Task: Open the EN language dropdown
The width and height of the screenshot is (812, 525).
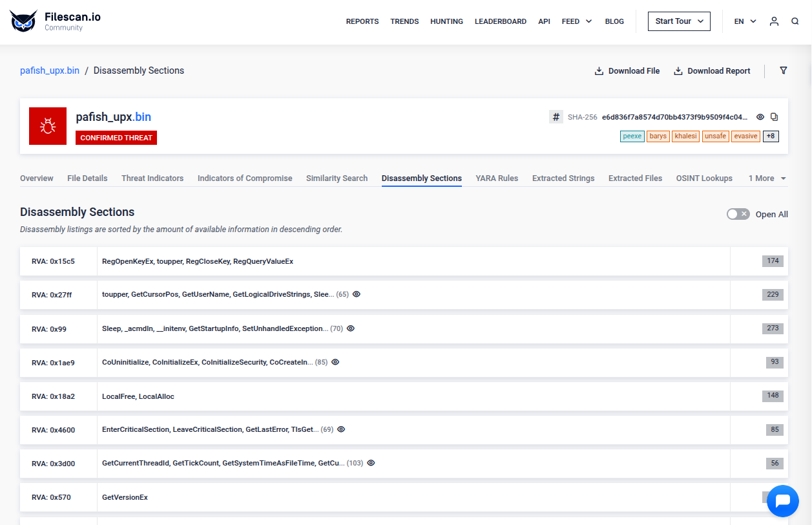Action: pos(745,21)
